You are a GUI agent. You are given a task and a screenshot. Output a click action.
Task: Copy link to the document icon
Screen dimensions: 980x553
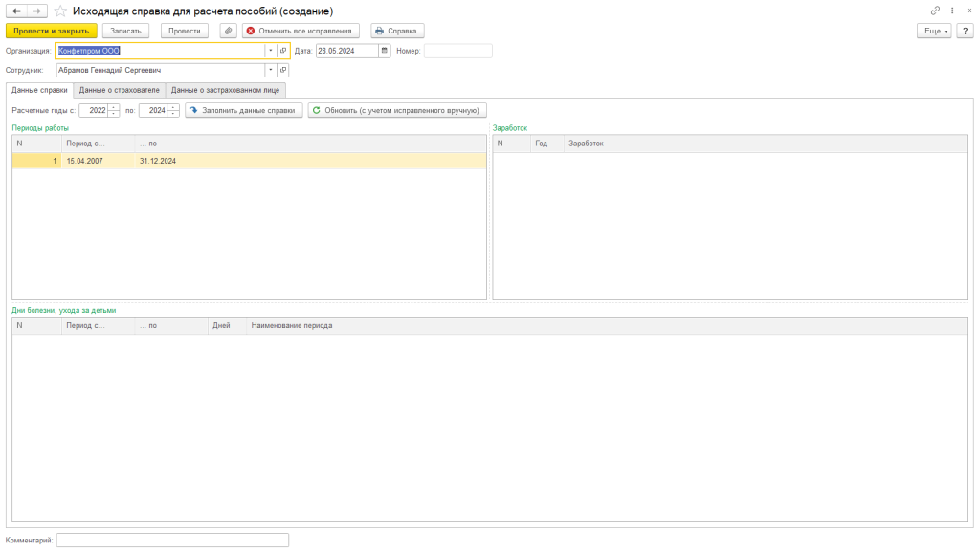click(x=935, y=11)
